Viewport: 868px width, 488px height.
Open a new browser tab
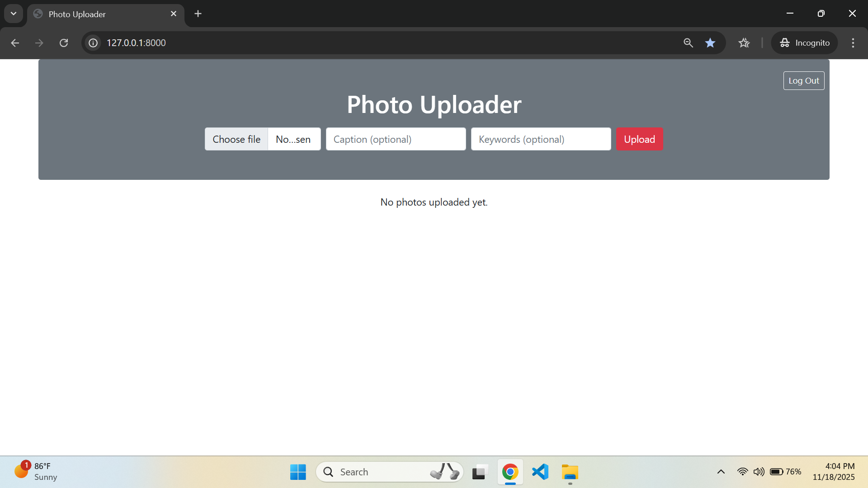coord(198,14)
